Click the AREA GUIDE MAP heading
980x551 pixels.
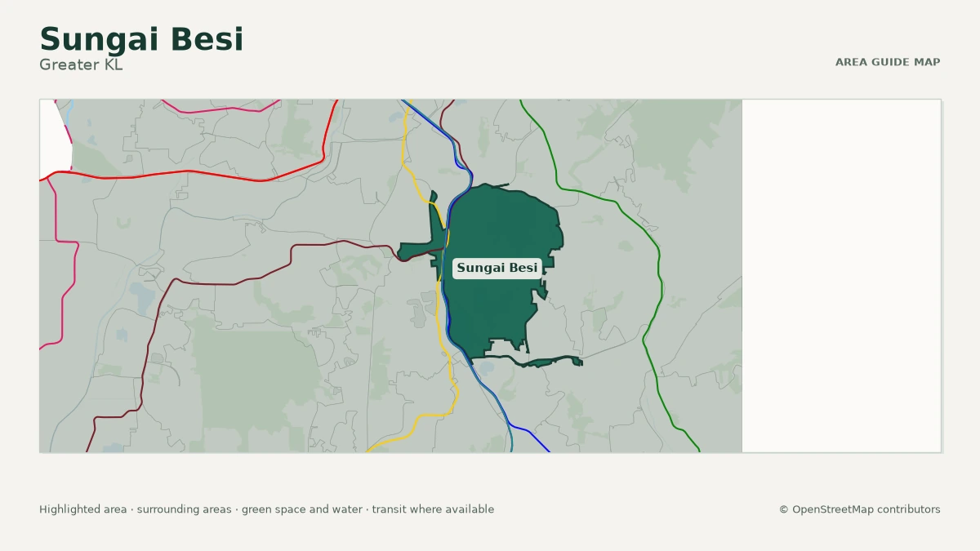888,62
